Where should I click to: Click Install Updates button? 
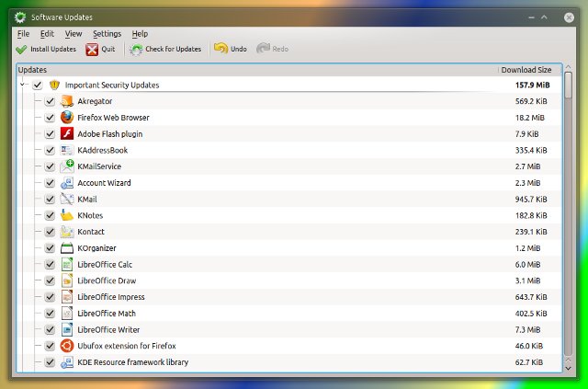[x=46, y=49]
